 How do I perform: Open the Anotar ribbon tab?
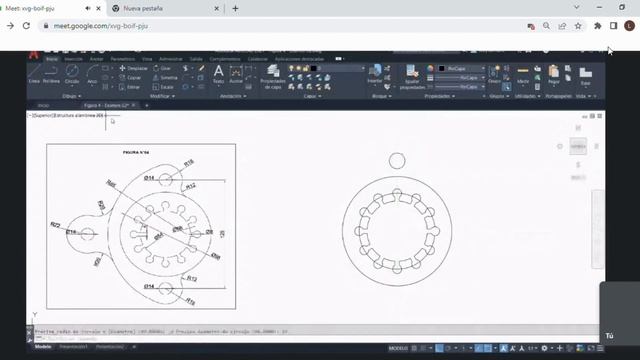96,59
